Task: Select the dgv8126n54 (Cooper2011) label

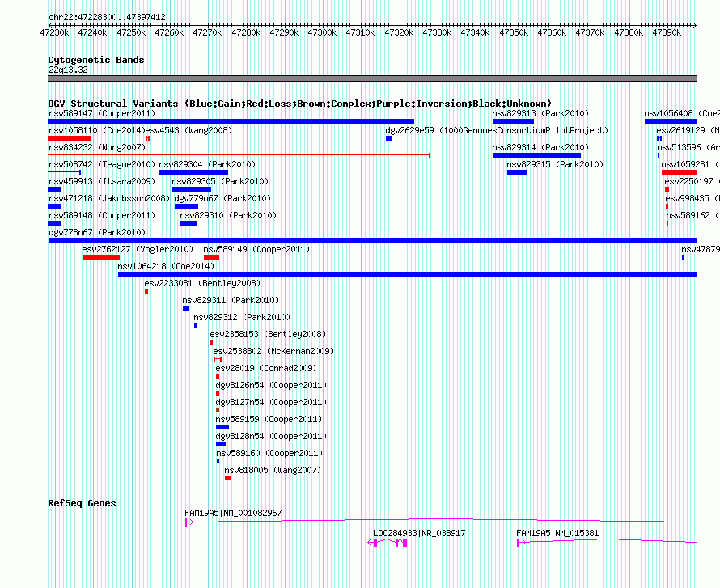Action: 271,385
